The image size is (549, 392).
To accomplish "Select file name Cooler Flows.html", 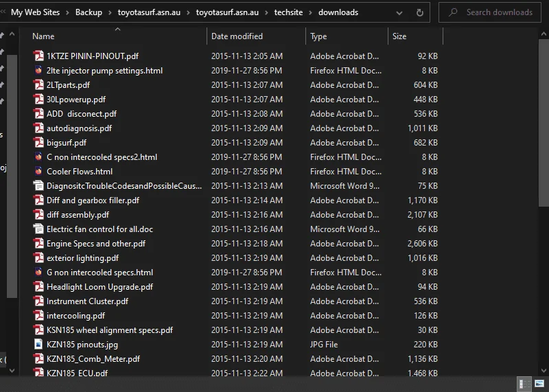I will coord(80,172).
